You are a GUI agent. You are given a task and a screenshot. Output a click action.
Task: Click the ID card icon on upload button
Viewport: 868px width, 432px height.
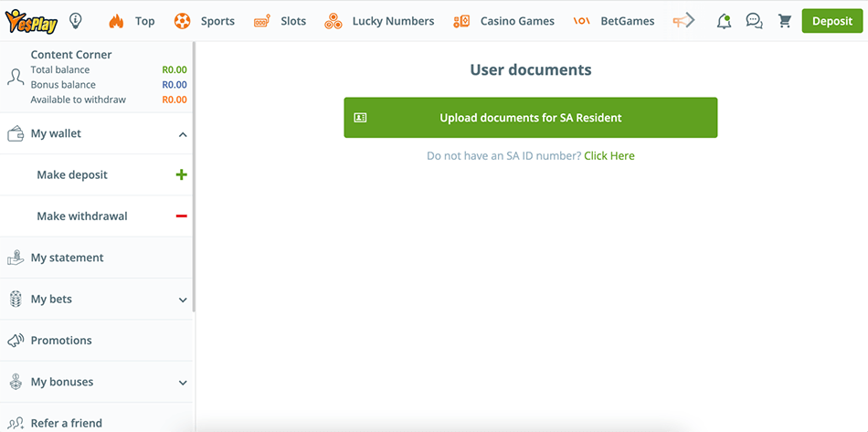360,118
